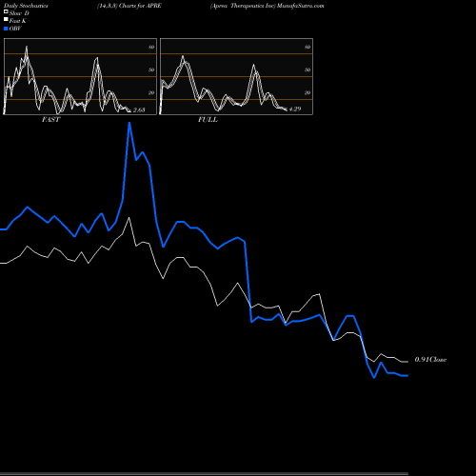Viewport: 476px width, 476px height.
Task: Click the Fast K legend swatch
Action: [x=6, y=19]
